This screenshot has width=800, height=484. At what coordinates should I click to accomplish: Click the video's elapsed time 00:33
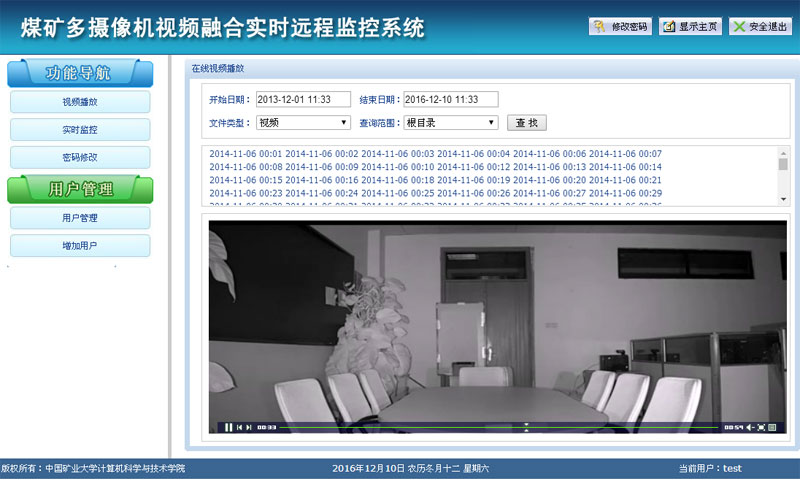267,427
